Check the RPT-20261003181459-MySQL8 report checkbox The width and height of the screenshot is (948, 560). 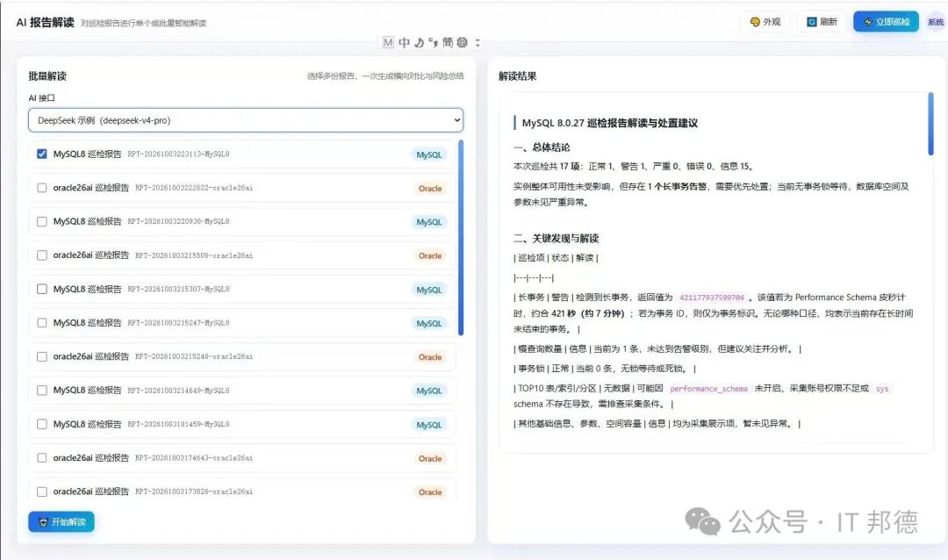[42, 425]
